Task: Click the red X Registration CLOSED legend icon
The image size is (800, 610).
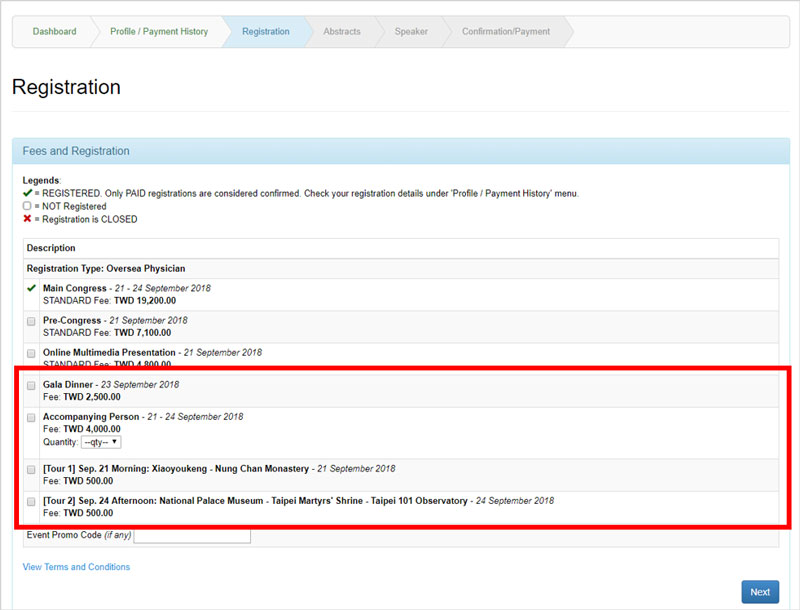Action: [27, 219]
